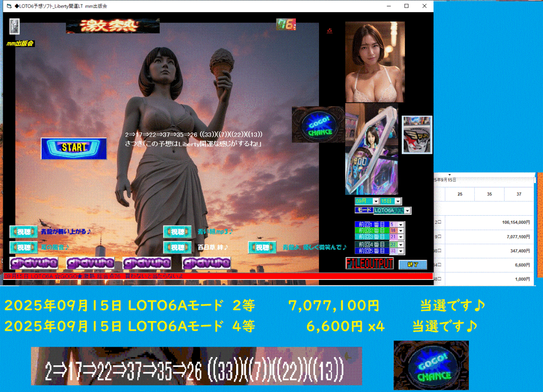
Task: Click the 激熱 banner at the top
Action: (113, 26)
